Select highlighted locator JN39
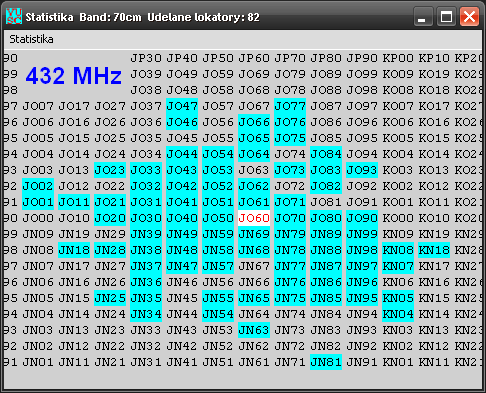Viewport: 486px width, 393px height. pyautogui.click(x=146, y=234)
